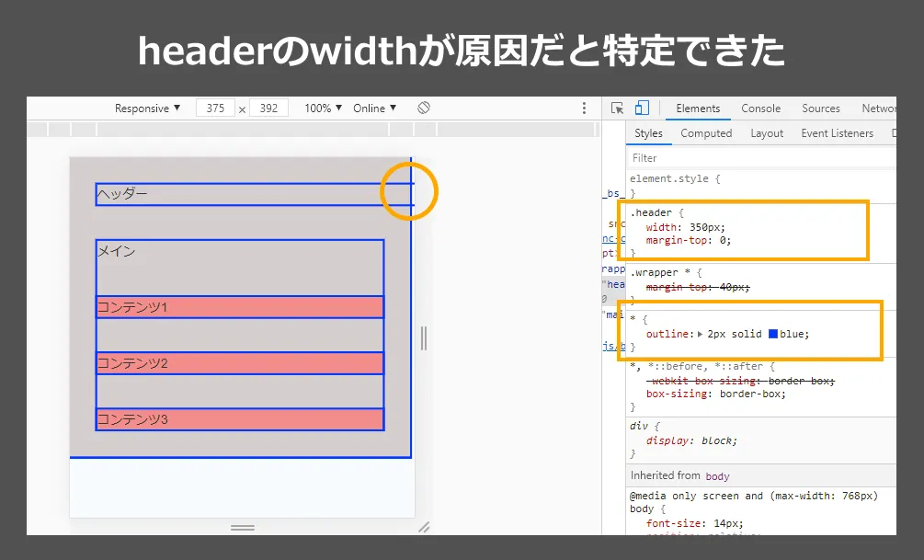
Task: Grab the bottom viewport resize handle
Action: click(242, 528)
